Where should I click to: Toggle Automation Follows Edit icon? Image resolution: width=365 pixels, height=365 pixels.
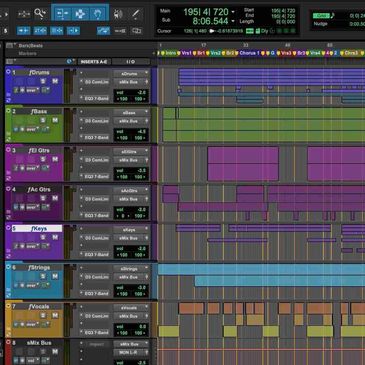click(103, 31)
